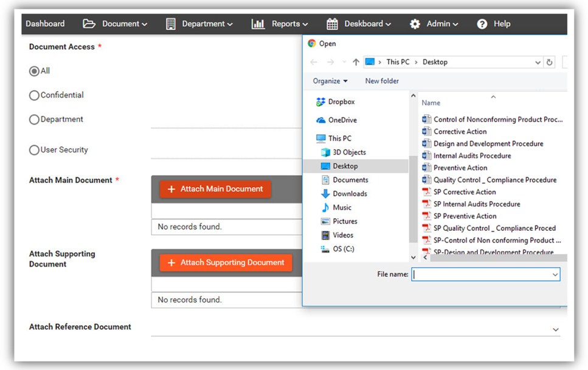Click the file list scroll left arrow

tap(425, 258)
